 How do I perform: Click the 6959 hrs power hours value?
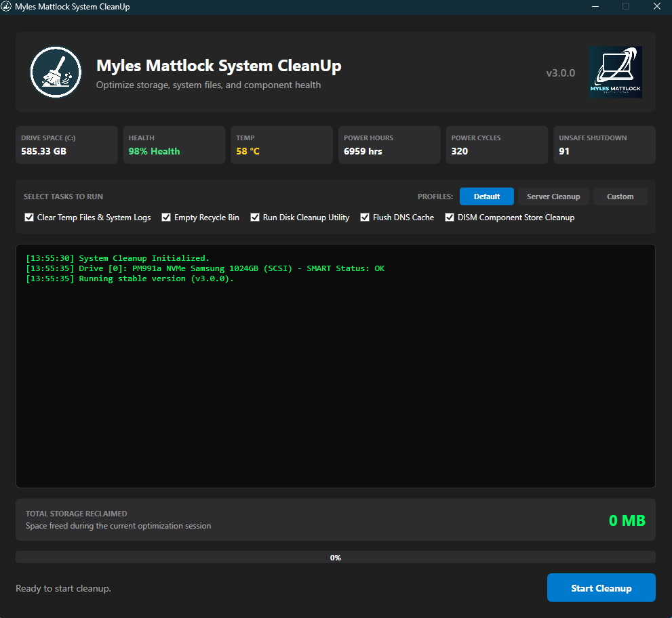pos(363,151)
